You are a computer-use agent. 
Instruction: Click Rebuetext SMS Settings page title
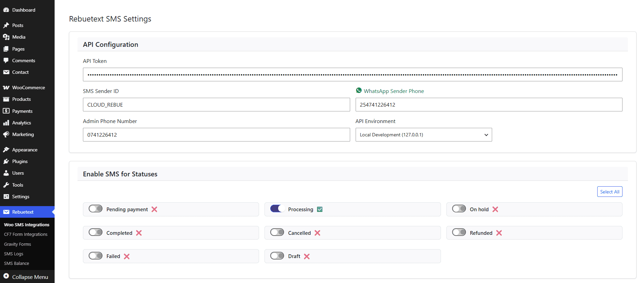click(x=110, y=19)
